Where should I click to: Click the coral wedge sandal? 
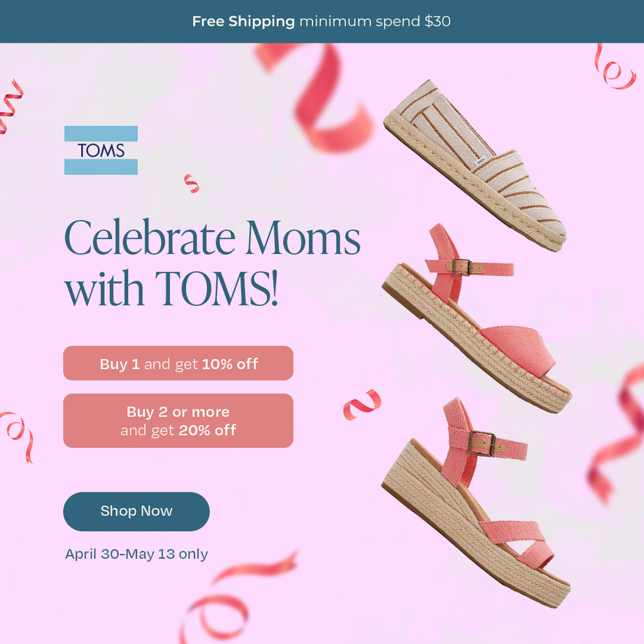tap(477, 503)
